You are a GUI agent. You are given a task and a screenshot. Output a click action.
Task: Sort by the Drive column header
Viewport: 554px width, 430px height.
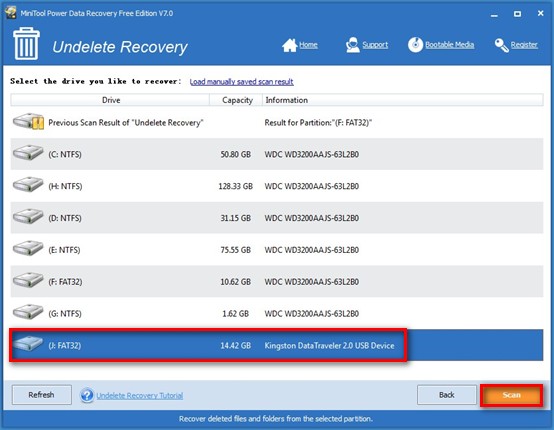110,100
